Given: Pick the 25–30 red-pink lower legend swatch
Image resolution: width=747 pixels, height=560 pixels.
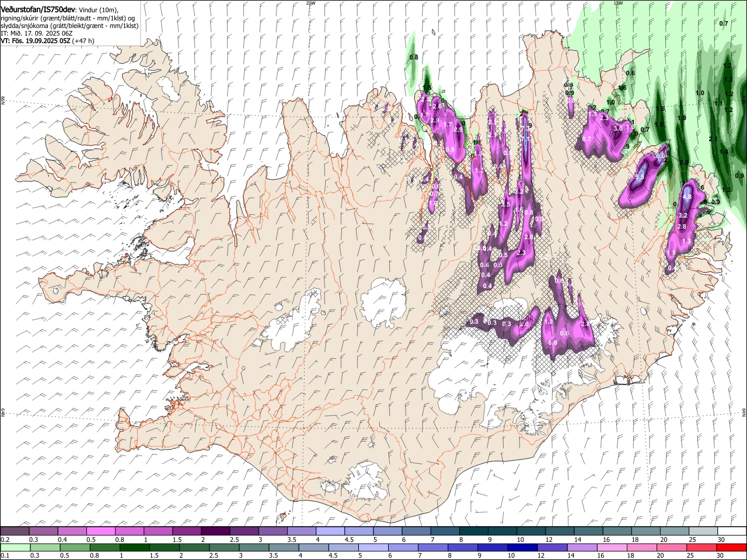Looking at the screenshot, I should (x=701, y=547).
